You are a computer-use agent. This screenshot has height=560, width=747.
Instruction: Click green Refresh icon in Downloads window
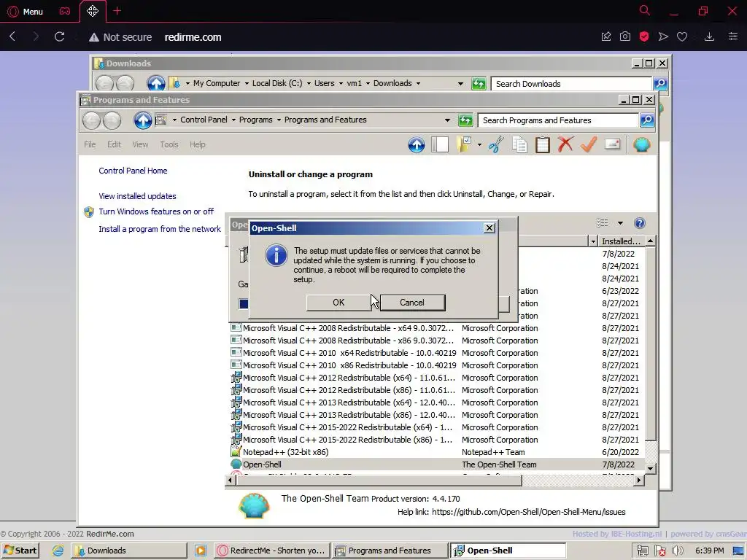point(479,84)
